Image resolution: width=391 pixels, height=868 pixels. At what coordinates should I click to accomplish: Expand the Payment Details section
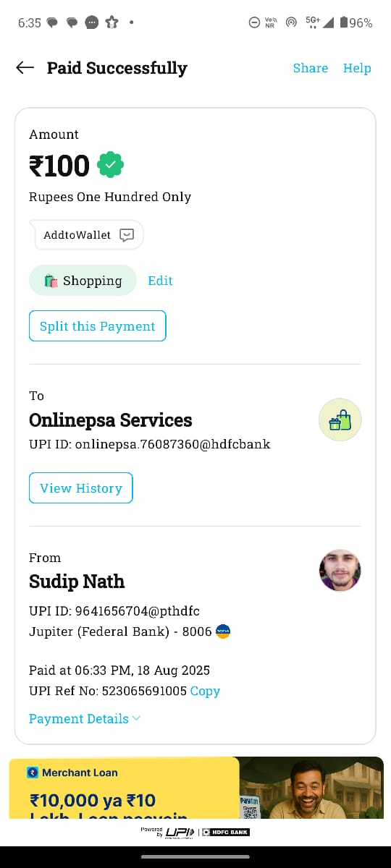click(x=85, y=718)
